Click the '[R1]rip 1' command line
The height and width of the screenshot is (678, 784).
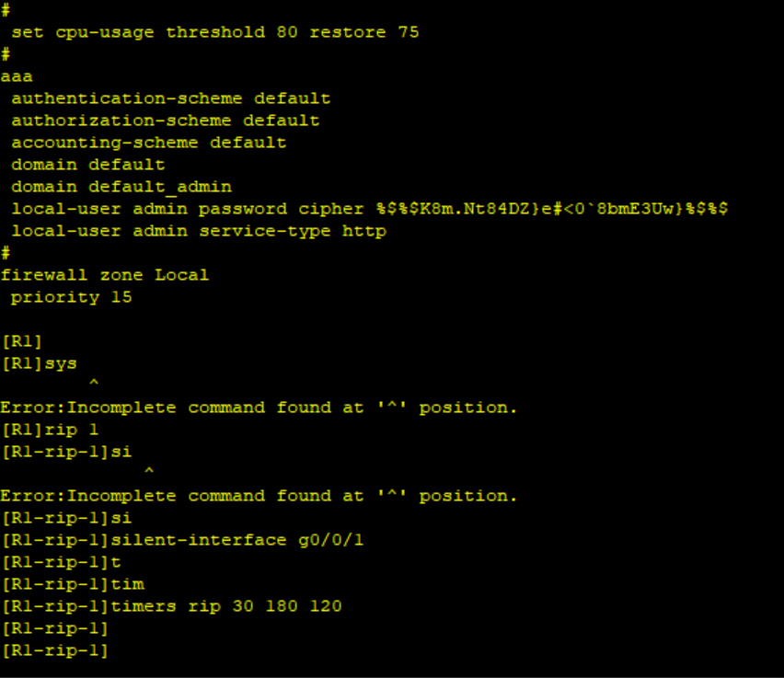click(50, 430)
